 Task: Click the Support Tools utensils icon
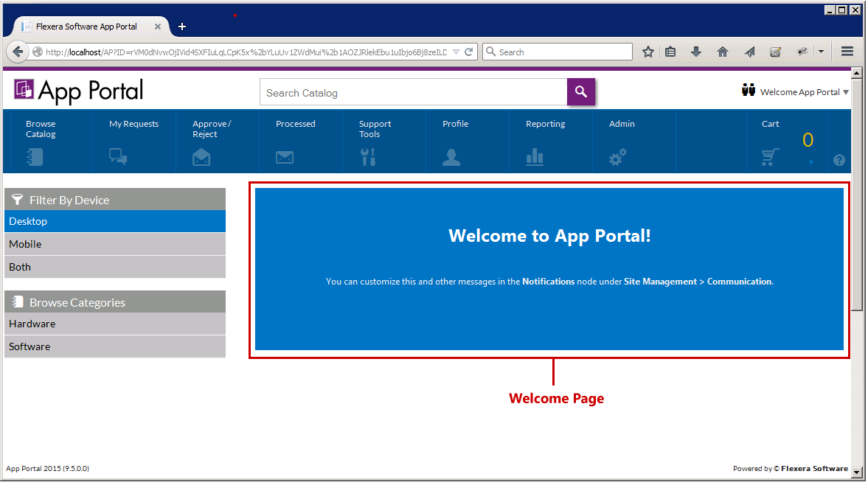pos(367,156)
